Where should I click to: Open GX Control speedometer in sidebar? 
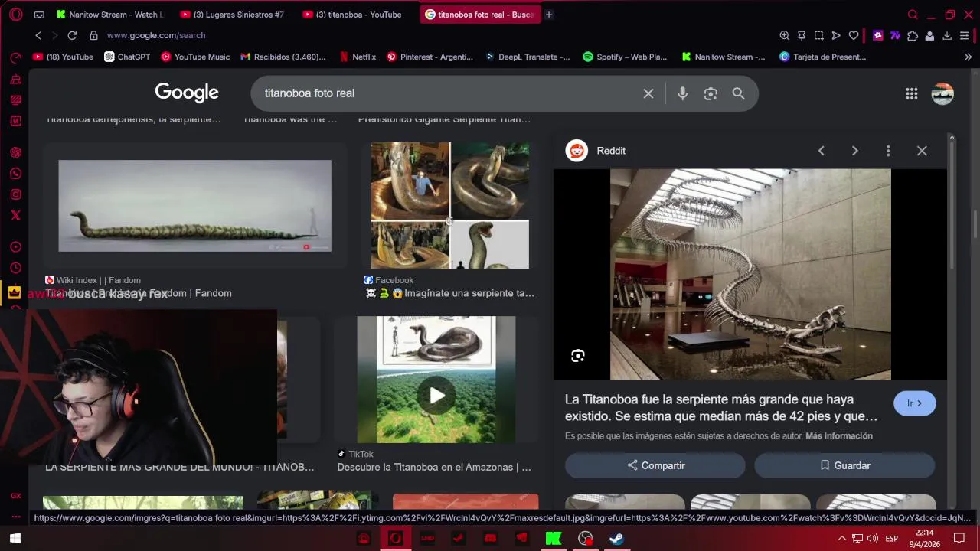pos(15,58)
